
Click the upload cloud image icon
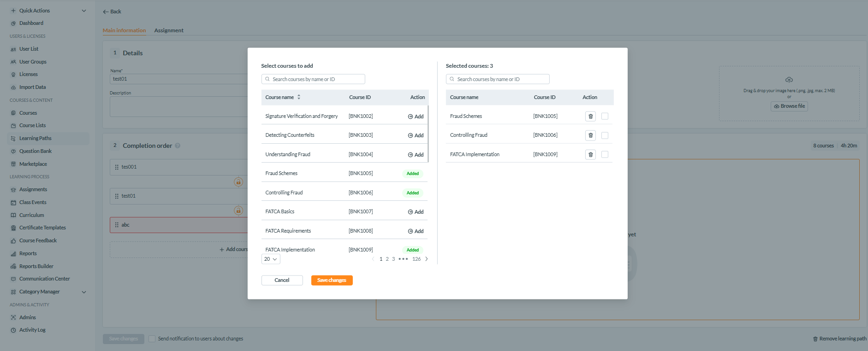tap(789, 80)
